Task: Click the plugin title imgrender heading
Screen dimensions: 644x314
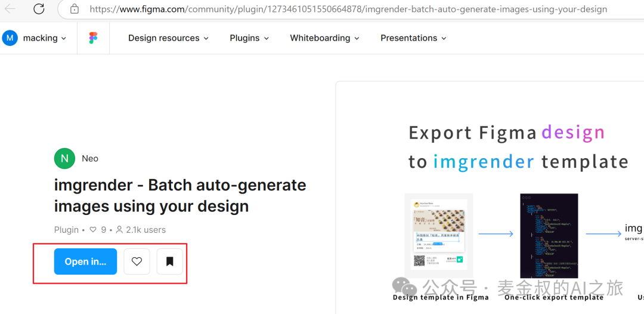Action: point(180,196)
